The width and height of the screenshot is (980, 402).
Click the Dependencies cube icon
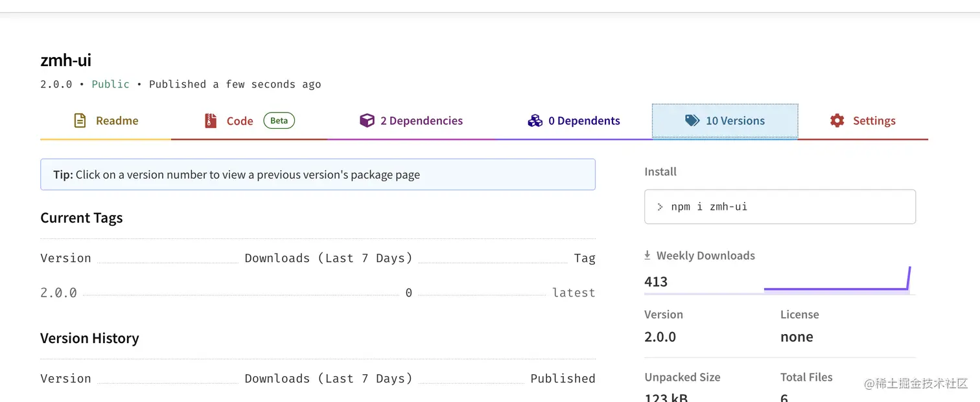click(367, 120)
